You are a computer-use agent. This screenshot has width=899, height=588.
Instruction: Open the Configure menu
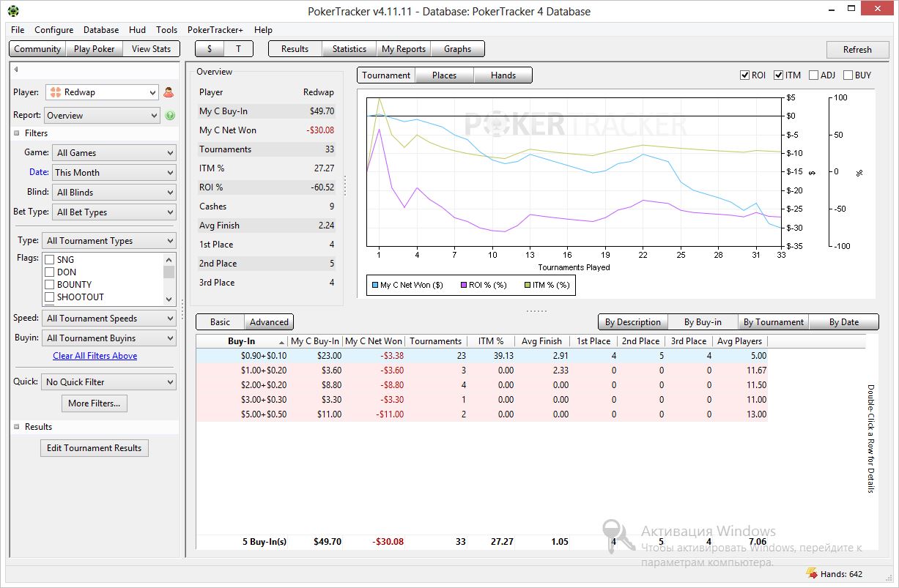[53, 30]
